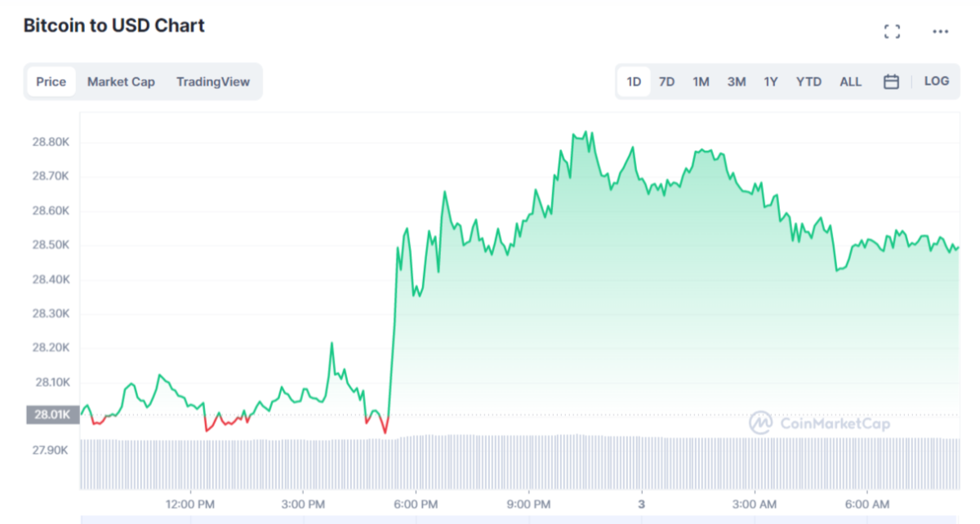Click the 28.01K price label marker
This screenshot has height=524, width=980.
pos(53,415)
